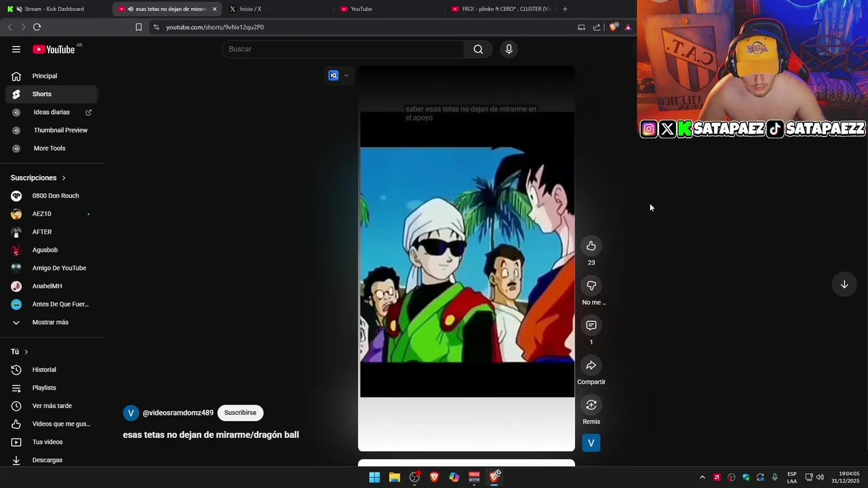The height and width of the screenshot is (488, 868).
Task: Open Amigo De YouTube channel
Action: point(51,268)
